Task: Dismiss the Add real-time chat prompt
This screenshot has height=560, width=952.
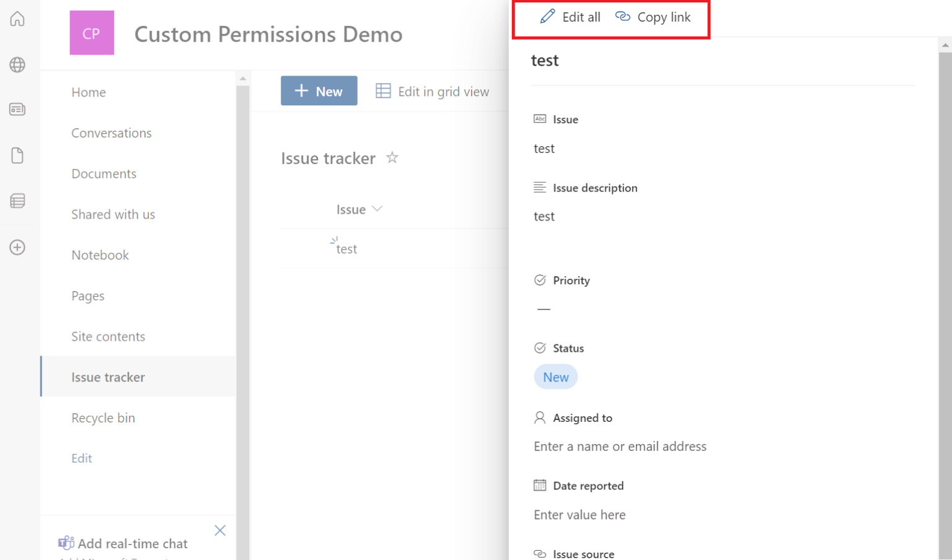Action: point(220,530)
